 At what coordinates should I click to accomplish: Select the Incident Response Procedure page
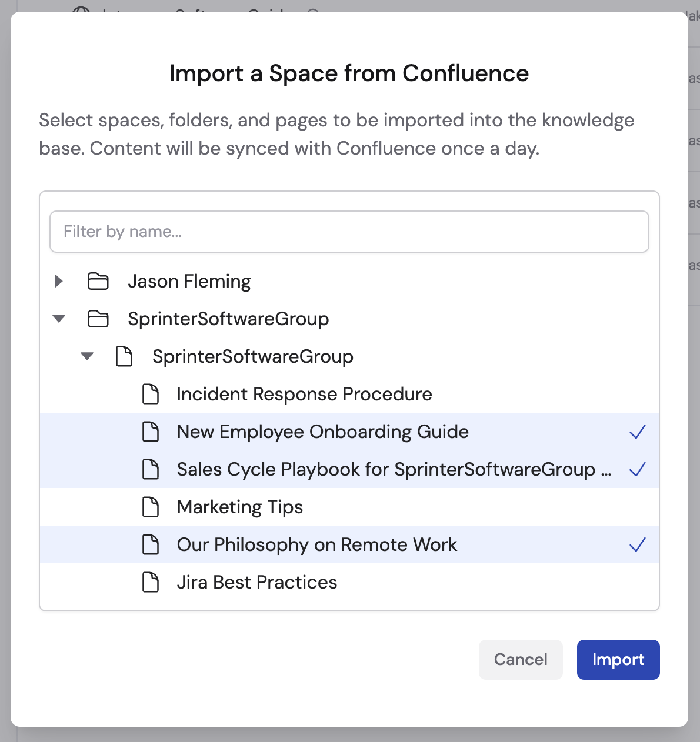(x=304, y=394)
